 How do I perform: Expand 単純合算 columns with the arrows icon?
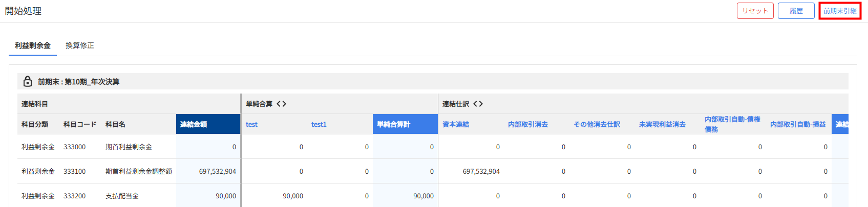tap(281, 104)
